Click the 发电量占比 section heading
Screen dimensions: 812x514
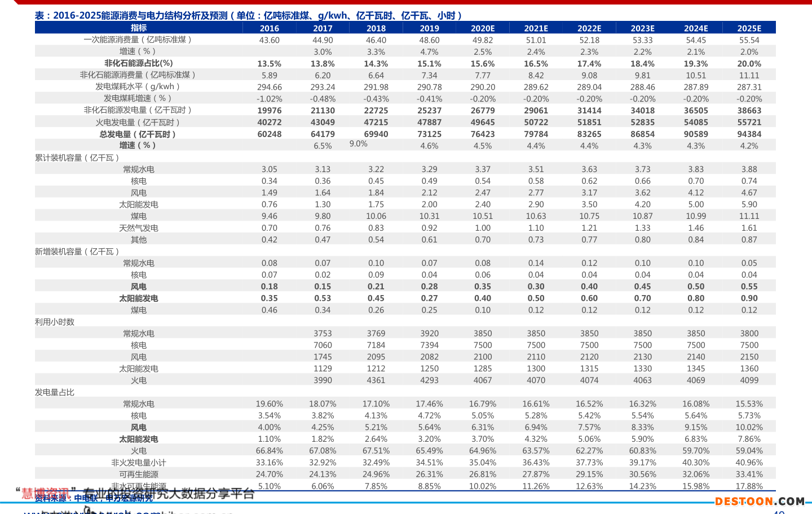[55, 392]
